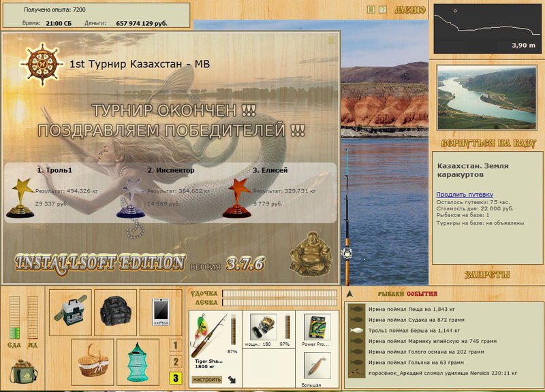
Task: Switch to the СОБЫТИЯ tab
Action: click(422, 294)
